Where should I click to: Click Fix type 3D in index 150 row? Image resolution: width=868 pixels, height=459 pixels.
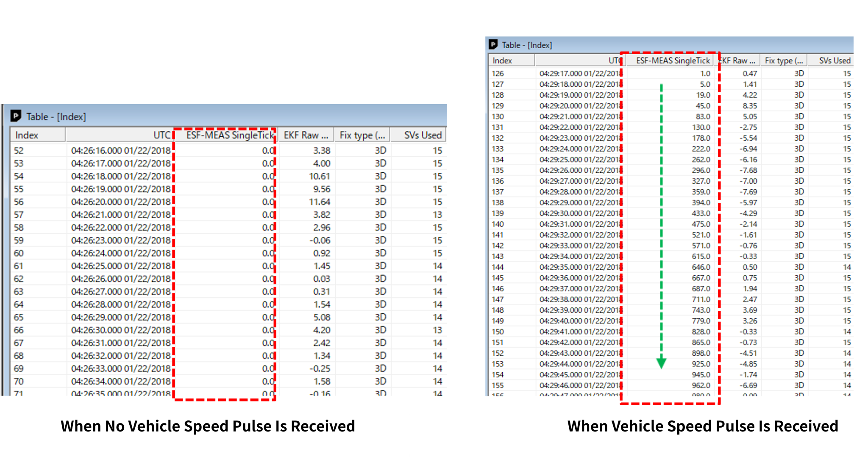(x=799, y=332)
